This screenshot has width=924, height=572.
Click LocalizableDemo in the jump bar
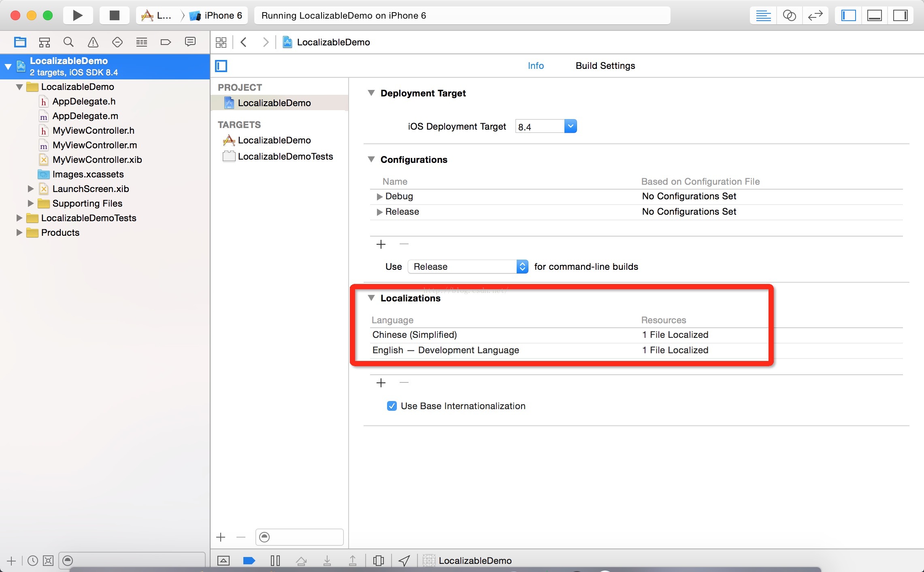point(326,42)
